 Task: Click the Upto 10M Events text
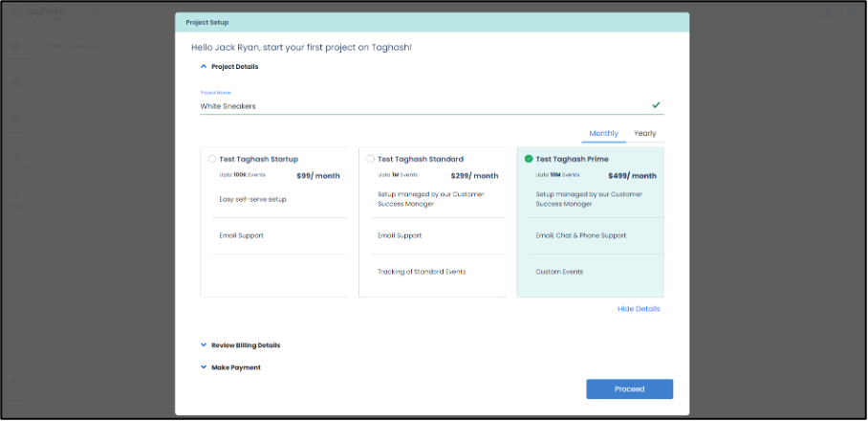click(x=557, y=174)
